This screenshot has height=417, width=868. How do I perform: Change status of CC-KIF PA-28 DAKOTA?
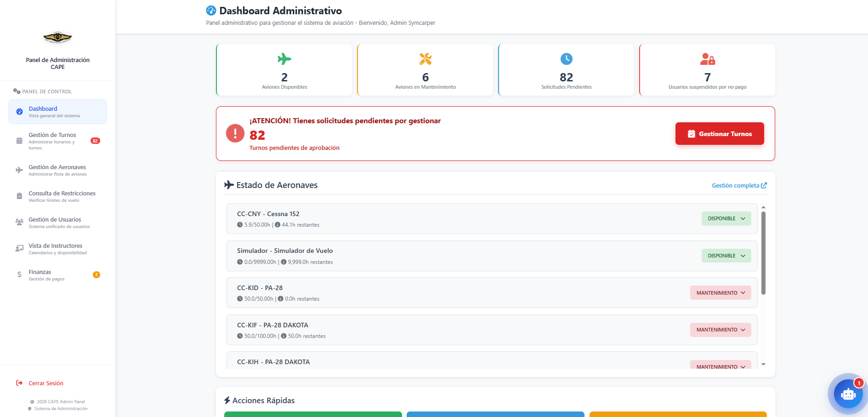pyautogui.click(x=720, y=330)
